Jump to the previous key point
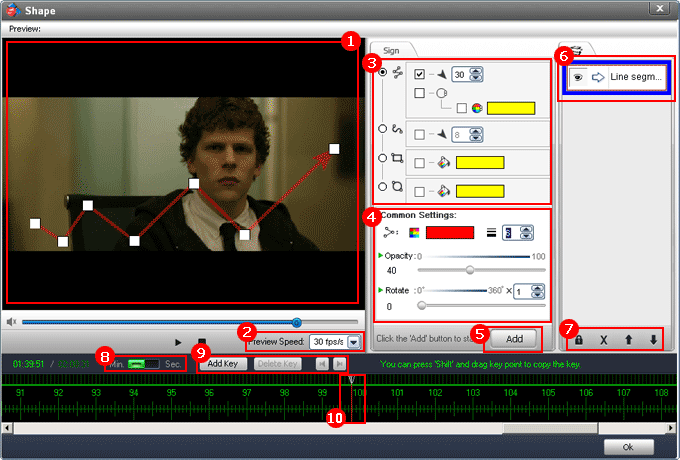 click(322, 364)
